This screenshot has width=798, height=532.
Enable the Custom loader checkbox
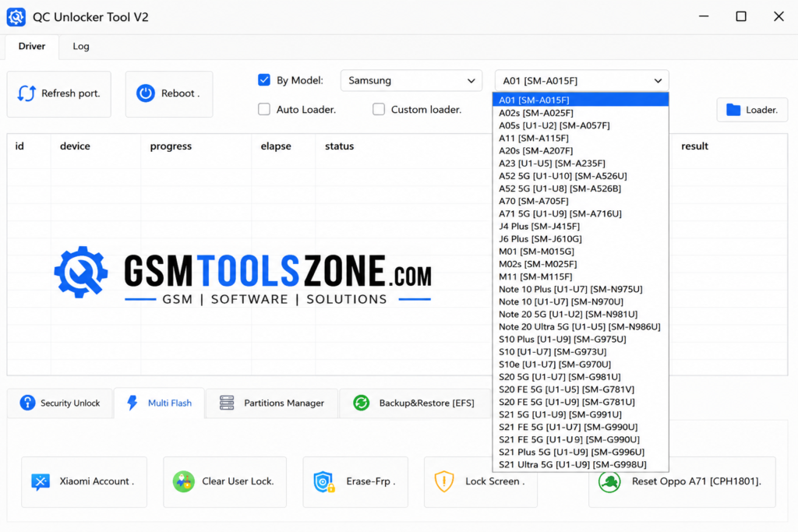click(379, 109)
